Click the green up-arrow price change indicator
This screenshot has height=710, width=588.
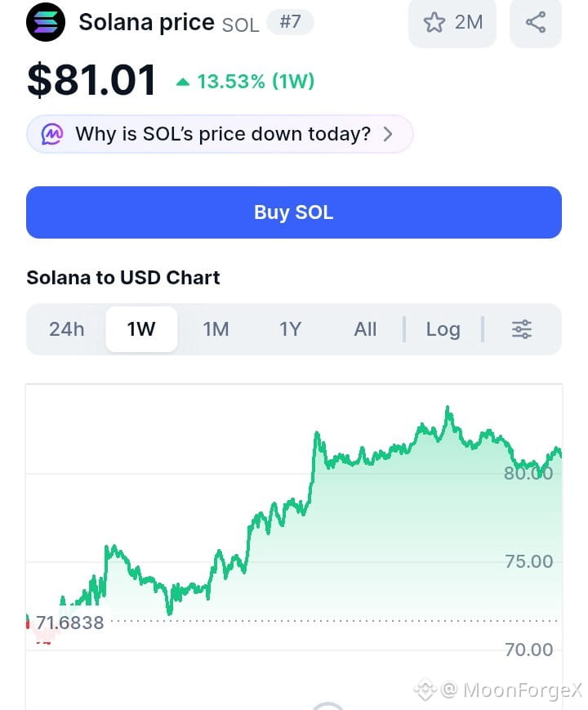coord(183,82)
